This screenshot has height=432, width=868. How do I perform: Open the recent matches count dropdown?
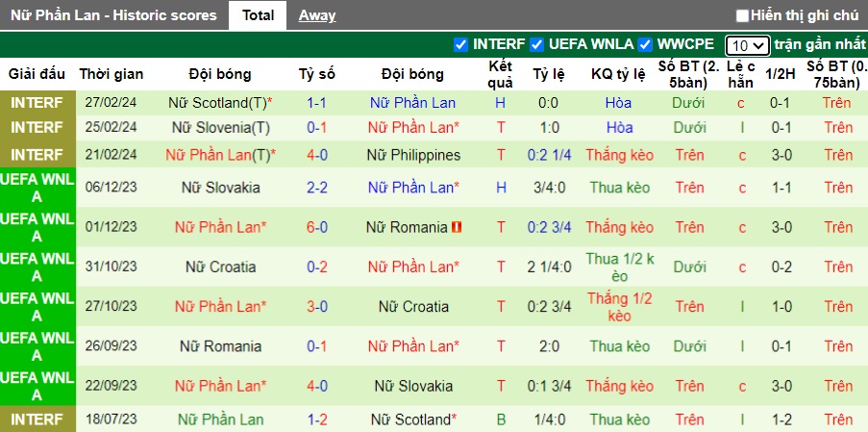click(747, 45)
